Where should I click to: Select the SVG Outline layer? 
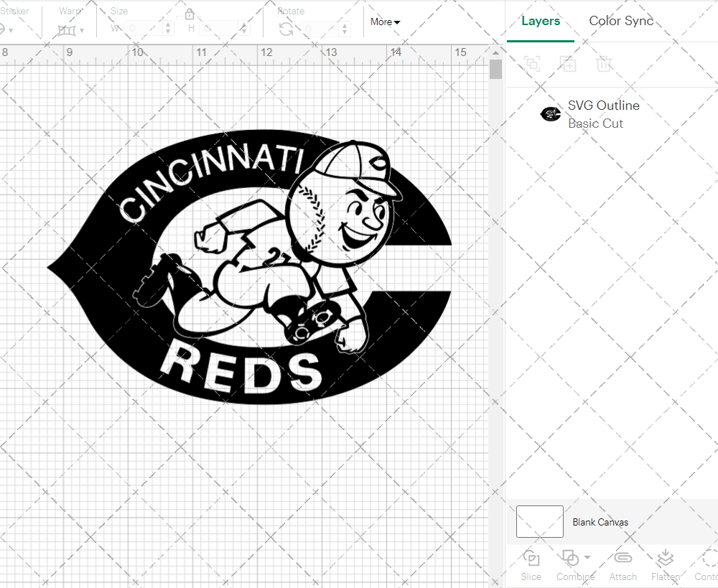click(603, 114)
